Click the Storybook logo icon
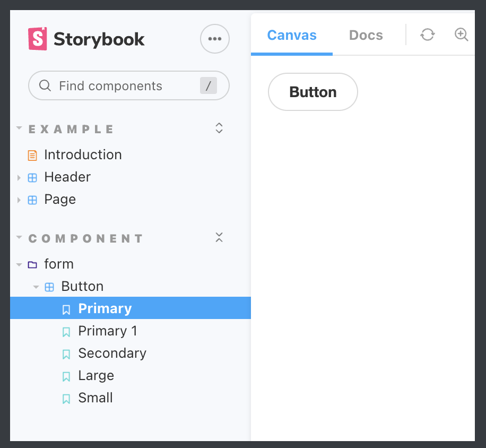Screen dimensions: 486x448 pyautogui.click(x=38, y=39)
